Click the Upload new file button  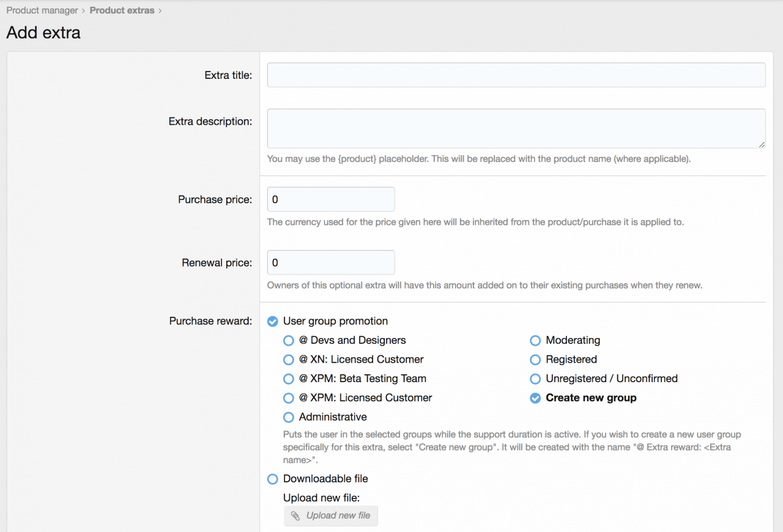pos(331,515)
